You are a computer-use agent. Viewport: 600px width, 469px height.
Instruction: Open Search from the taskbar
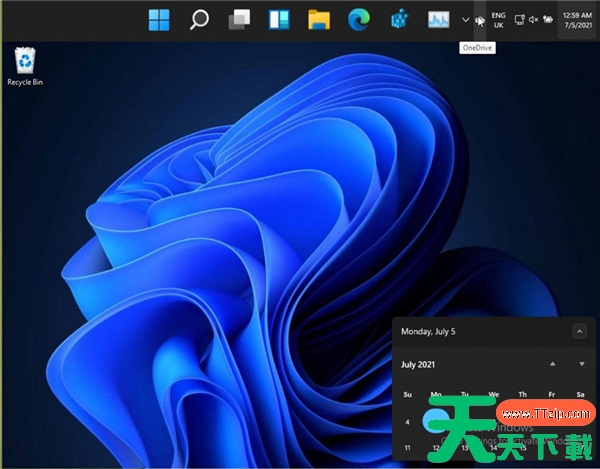[x=199, y=19]
